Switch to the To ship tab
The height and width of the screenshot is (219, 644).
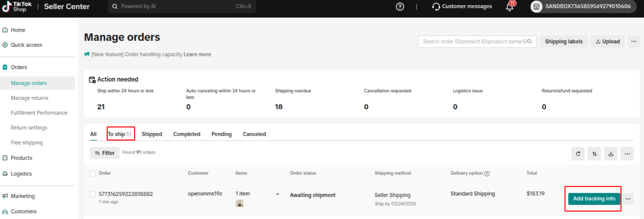120,134
